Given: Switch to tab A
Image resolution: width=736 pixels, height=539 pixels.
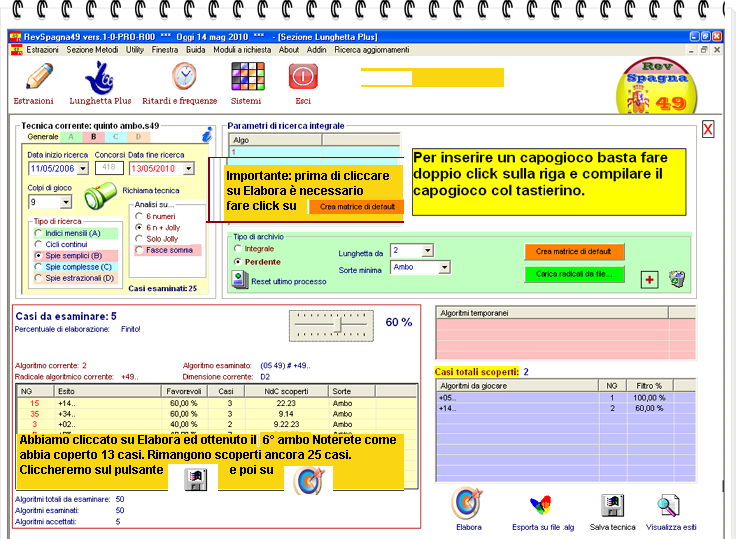Looking at the screenshot, I should click(x=71, y=137).
